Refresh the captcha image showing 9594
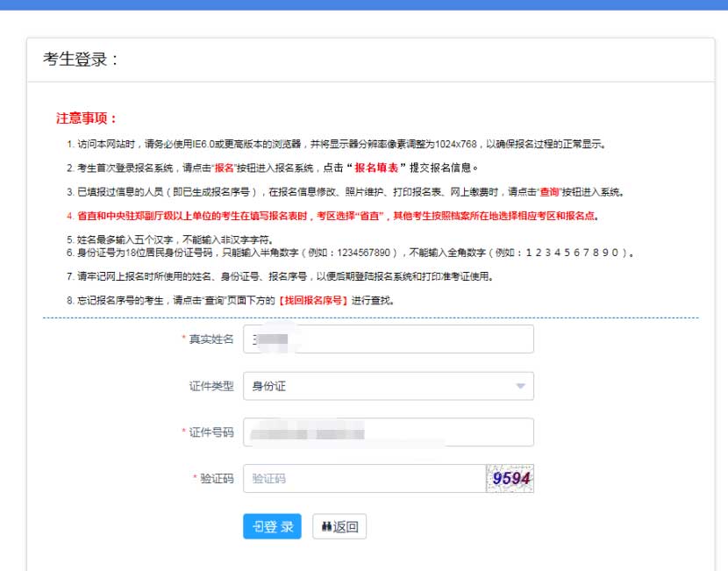The width and height of the screenshot is (728, 571). [510, 479]
